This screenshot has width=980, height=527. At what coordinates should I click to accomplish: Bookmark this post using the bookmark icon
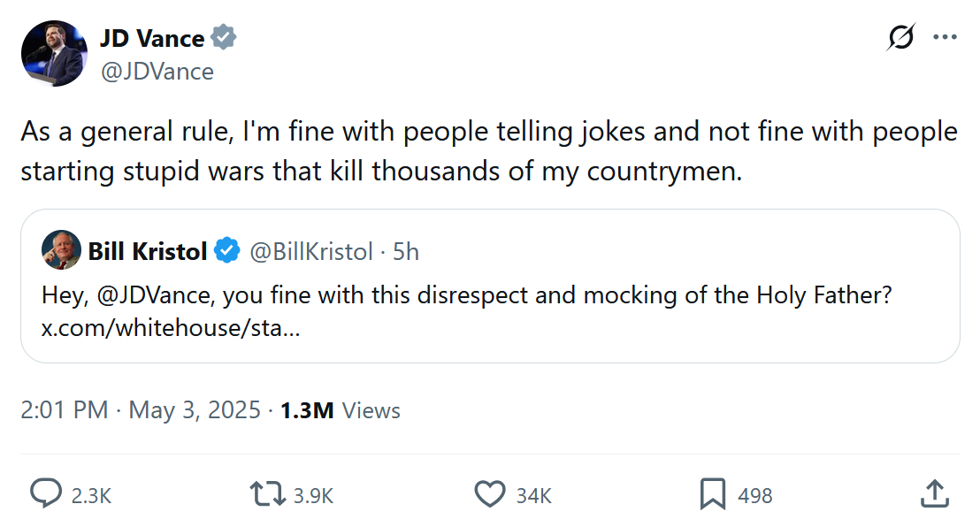point(712,493)
